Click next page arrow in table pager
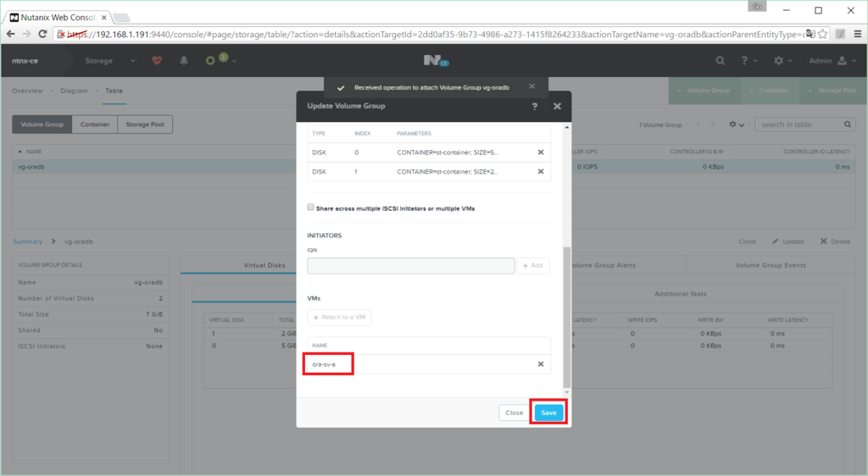The height and width of the screenshot is (476, 868). point(713,125)
